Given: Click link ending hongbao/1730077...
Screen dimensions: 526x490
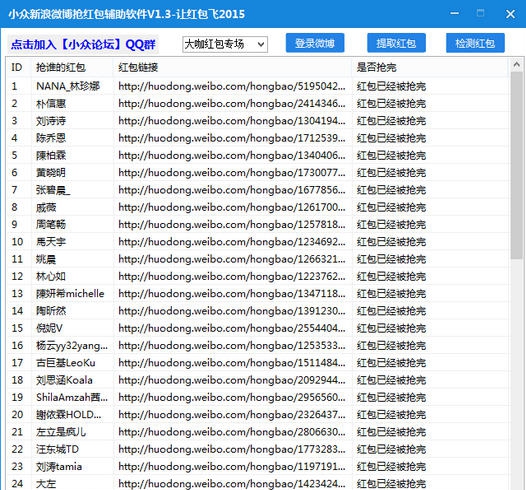Looking at the screenshot, I should coord(232,173).
